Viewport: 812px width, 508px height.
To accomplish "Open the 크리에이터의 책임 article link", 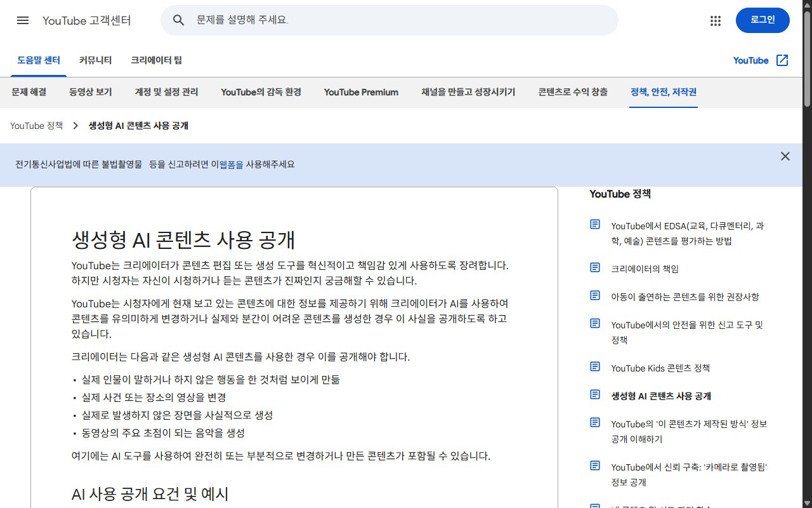I will click(x=645, y=269).
